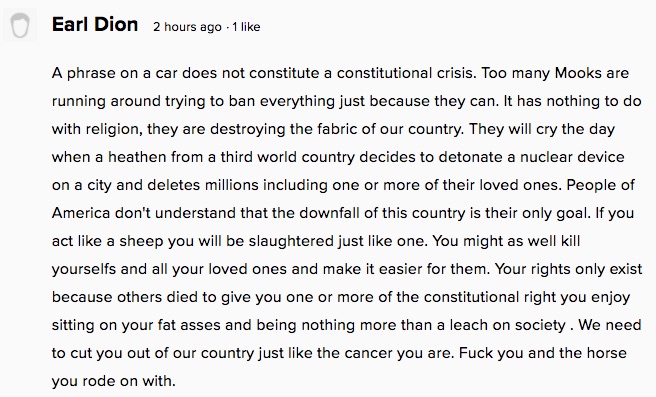
Task: Click the "2 hours ago" timestamp
Action: (187, 27)
